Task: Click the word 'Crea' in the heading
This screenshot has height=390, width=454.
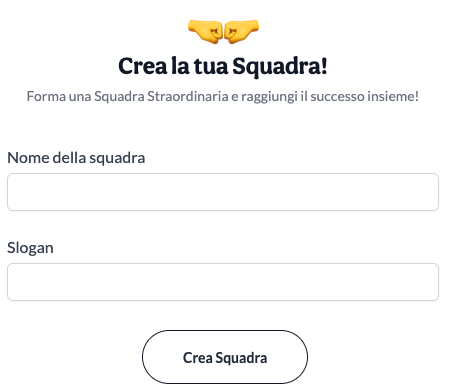Action: pyautogui.click(x=142, y=66)
